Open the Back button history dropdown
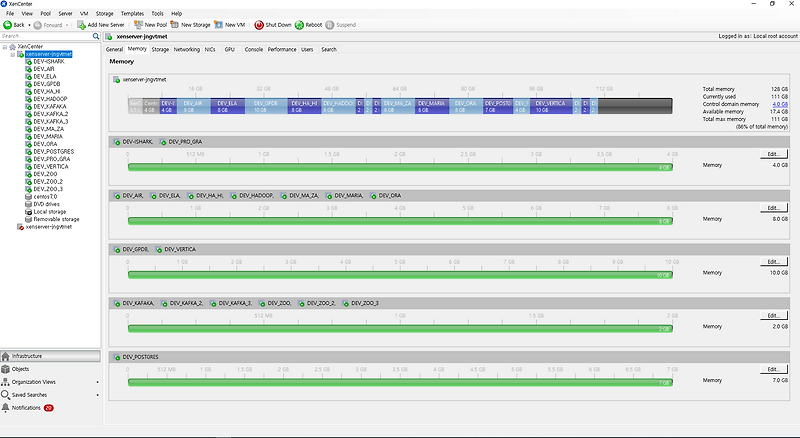The height and width of the screenshot is (438, 800). point(29,25)
